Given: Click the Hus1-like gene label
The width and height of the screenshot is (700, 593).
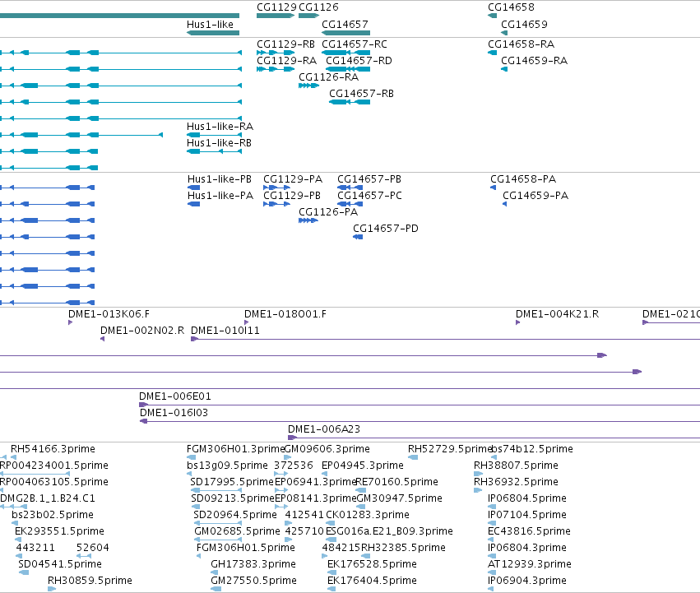Looking at the screenshot, I should (210, 24).
